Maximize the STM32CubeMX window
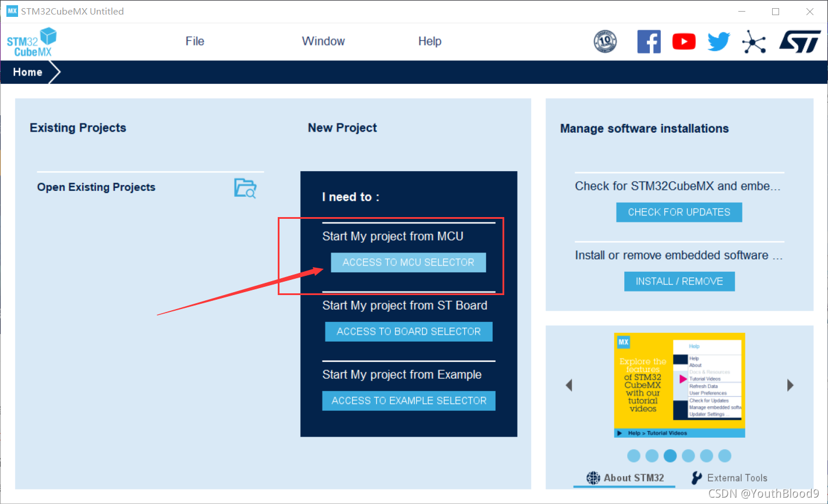Image resolution: width=828 pixels, height=504 pixels. click(x=776, y=12)
